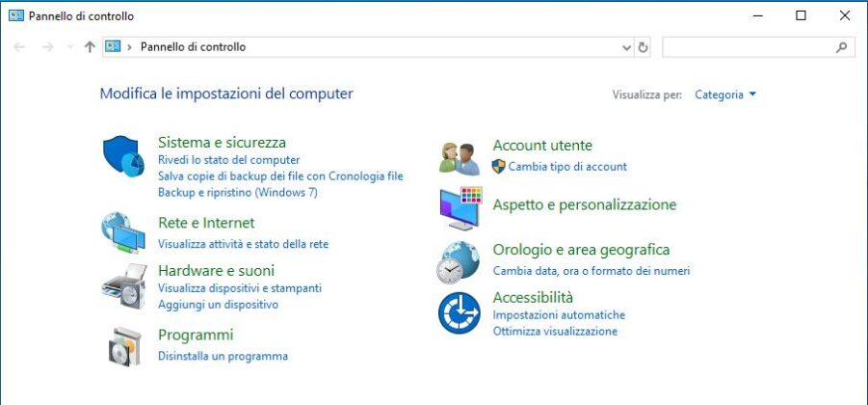Click Disinstalla un programma link
Screen dimensions: 868x405
[224, 356]
